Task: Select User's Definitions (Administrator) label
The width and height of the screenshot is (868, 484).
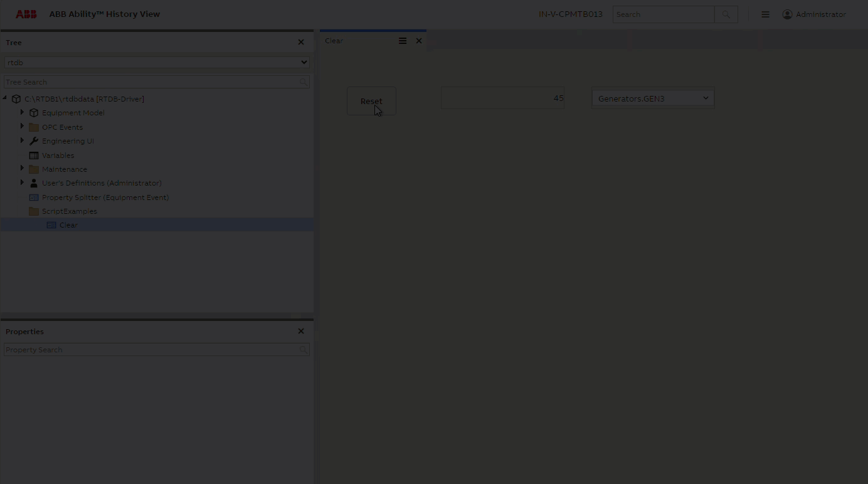Action: (x=102, y=183)
